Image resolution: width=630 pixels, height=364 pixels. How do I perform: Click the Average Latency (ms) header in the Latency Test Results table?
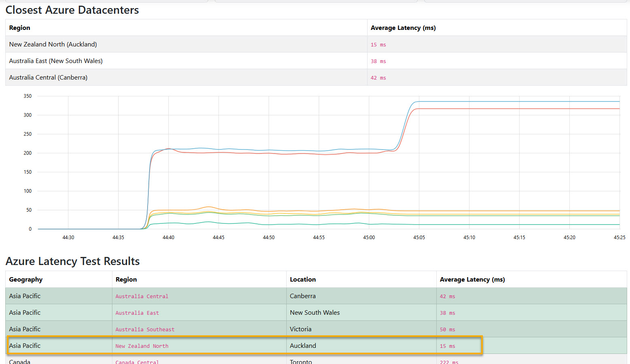(x=472, y=280)
